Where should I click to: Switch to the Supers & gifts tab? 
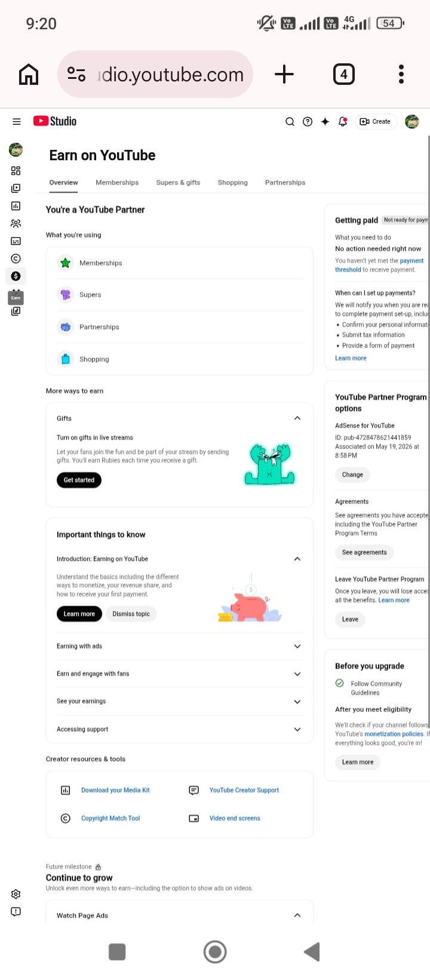pyautogui.click(x=178, y=183)
